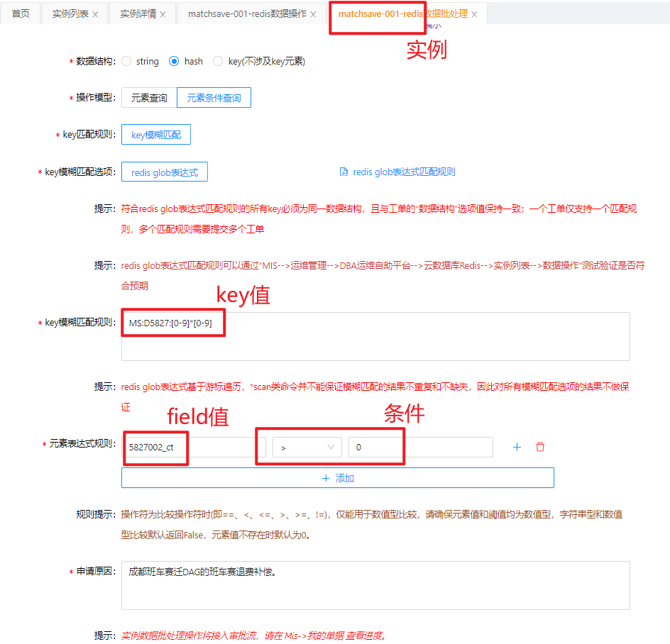Open the comparison operator dropdown showing >

tap(297, 447)
